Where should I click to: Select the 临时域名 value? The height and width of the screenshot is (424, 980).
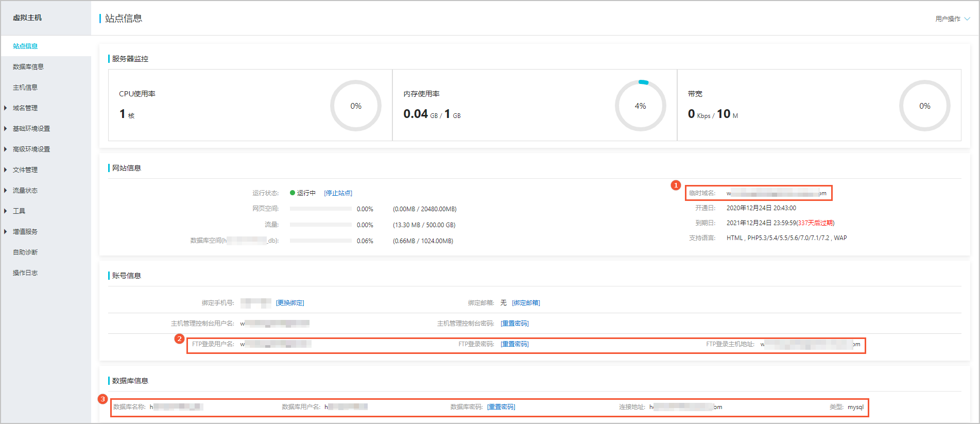click(x=777, y=193)
